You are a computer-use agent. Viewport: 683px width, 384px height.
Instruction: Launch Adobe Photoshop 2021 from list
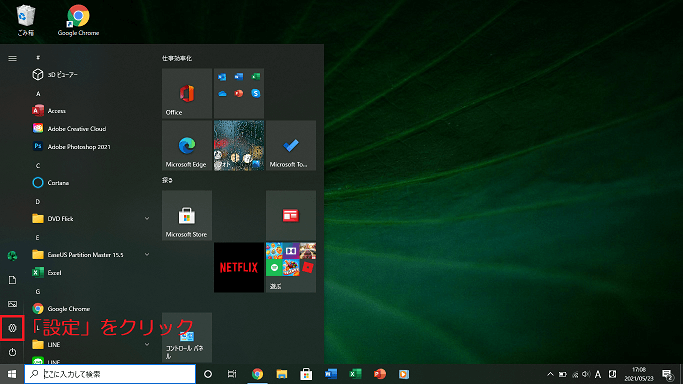pos(91,147)
